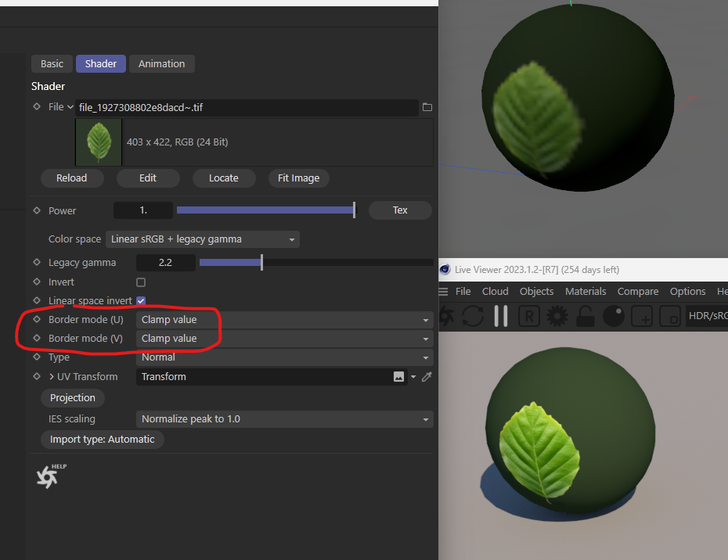This screenshot has width=728, height=560.
Task: Click keyframe diamond next to UV Transform
Action: coord(37,376)
